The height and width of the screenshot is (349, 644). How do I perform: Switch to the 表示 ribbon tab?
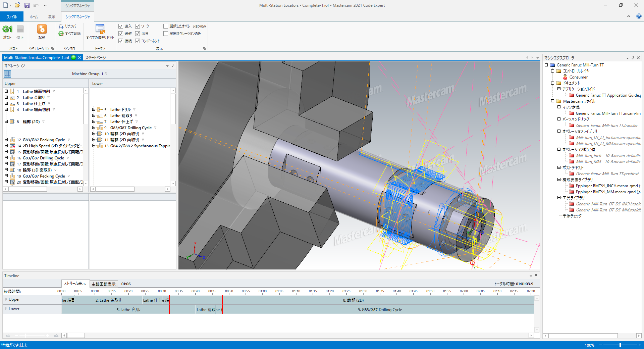pyautogui.click(x=52, y=17)
